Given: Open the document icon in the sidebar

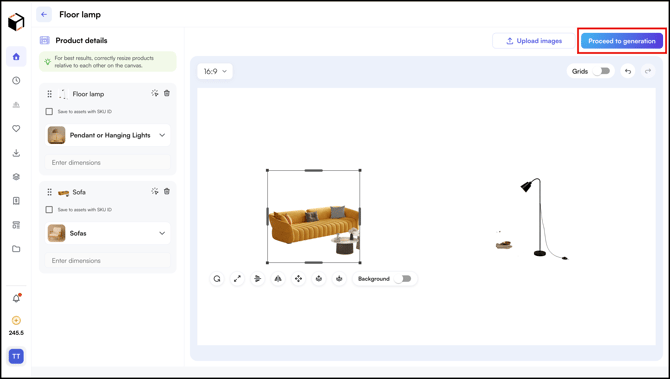Looking at the screenshot, I should [x=16, y=201].
